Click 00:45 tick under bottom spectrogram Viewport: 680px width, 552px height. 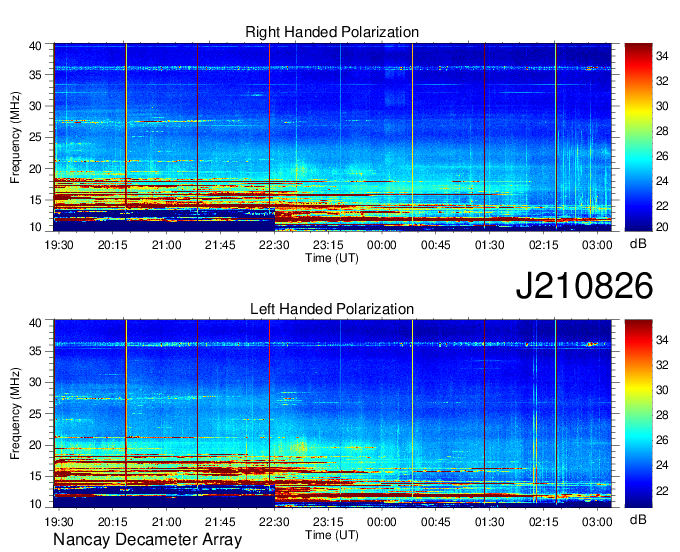436,522
